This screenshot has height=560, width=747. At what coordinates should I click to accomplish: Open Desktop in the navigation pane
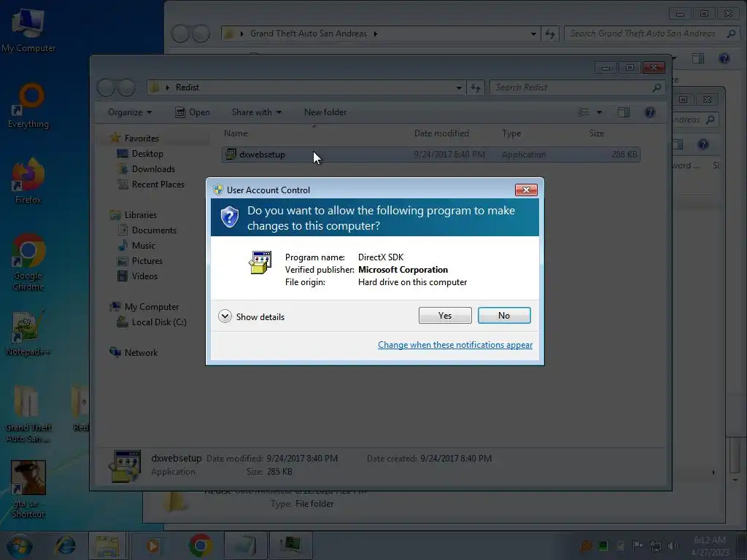[x=147, y=154]
